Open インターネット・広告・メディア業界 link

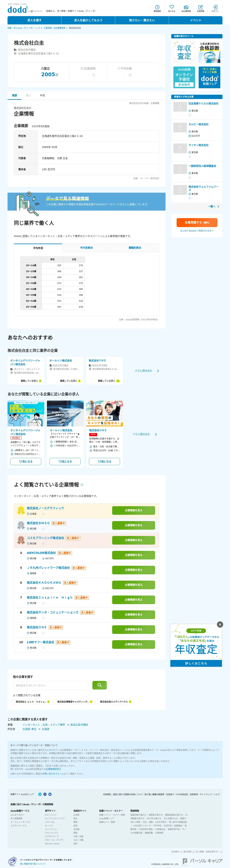[x=44, y=724]
